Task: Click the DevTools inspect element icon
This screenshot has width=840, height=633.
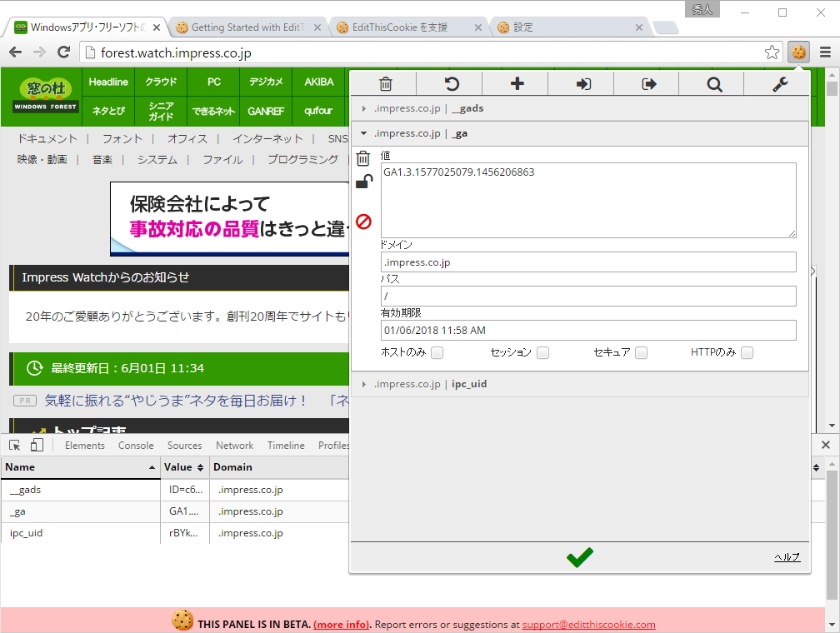Action: [x=15, y=445]
